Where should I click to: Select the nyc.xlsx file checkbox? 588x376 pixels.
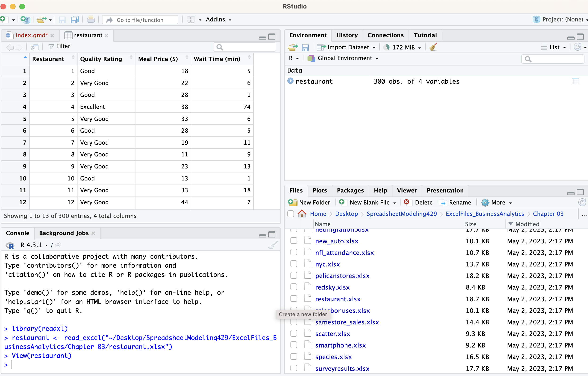(x=294, y=264)
